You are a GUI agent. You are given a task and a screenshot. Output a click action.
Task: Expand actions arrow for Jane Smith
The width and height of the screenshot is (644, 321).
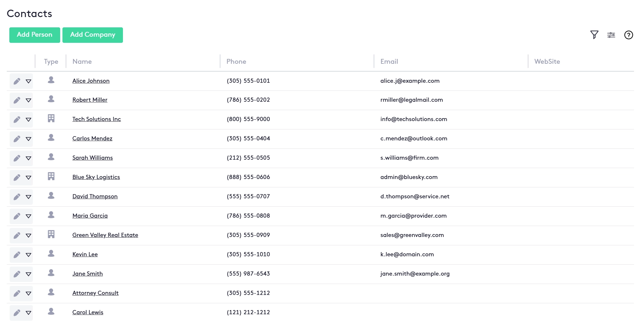coord(28,274)
